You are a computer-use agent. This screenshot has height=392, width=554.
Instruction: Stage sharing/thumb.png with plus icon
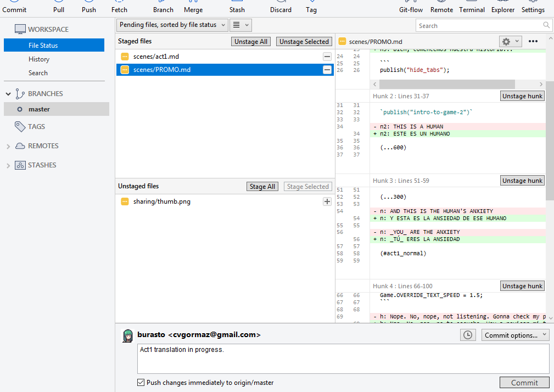[327, 201]
